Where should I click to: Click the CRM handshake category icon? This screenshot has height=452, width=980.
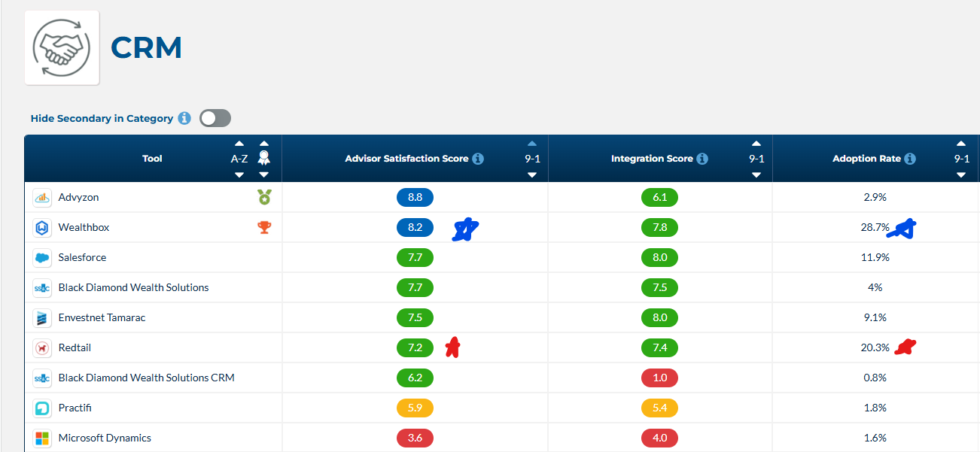pyautogui.click(x=62, y=47)
